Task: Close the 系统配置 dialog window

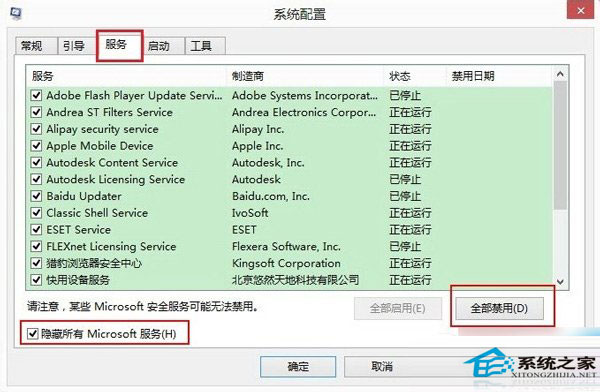Action: [581, 10]
